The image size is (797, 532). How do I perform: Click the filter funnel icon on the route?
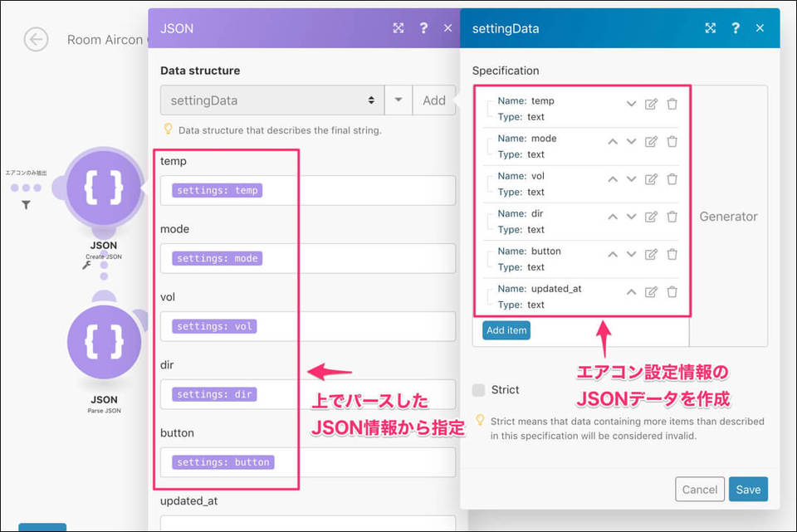coord(26,205)
